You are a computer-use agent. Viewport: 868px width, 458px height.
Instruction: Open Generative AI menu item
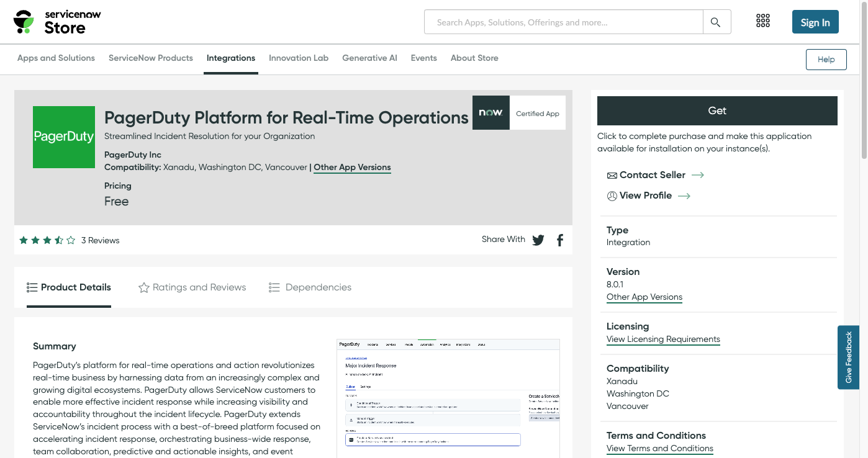point(369,58)
